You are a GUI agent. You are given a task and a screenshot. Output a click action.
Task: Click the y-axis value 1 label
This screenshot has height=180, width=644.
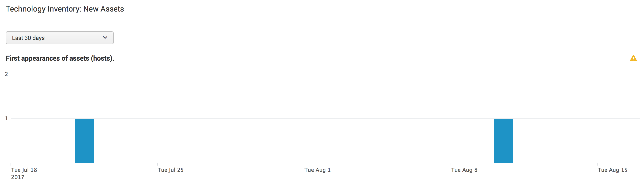click(x=6, y=118)
